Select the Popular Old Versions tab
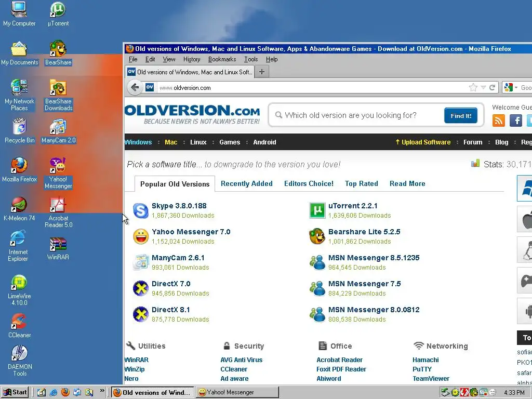The image size is (532, 399). pos(175,184)
